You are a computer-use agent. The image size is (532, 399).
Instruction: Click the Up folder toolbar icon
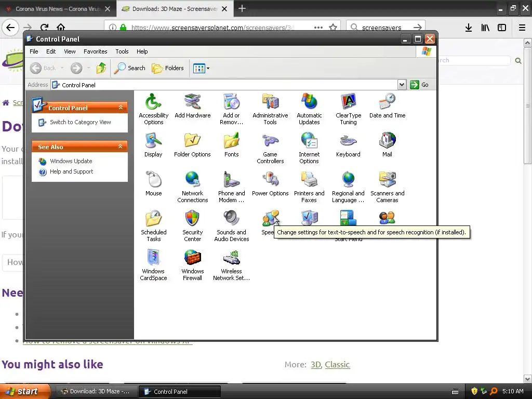coord(101,68)
